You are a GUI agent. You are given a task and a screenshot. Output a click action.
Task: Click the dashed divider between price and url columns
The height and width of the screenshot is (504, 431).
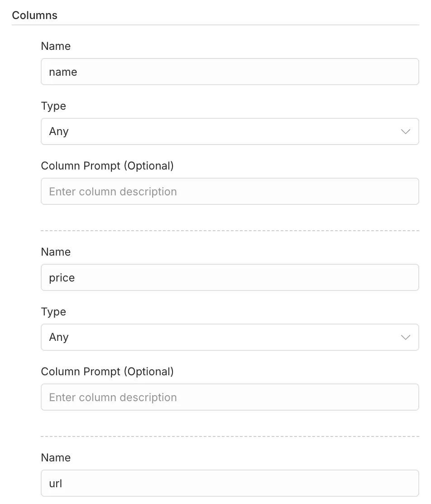click(x=230, y=436)
